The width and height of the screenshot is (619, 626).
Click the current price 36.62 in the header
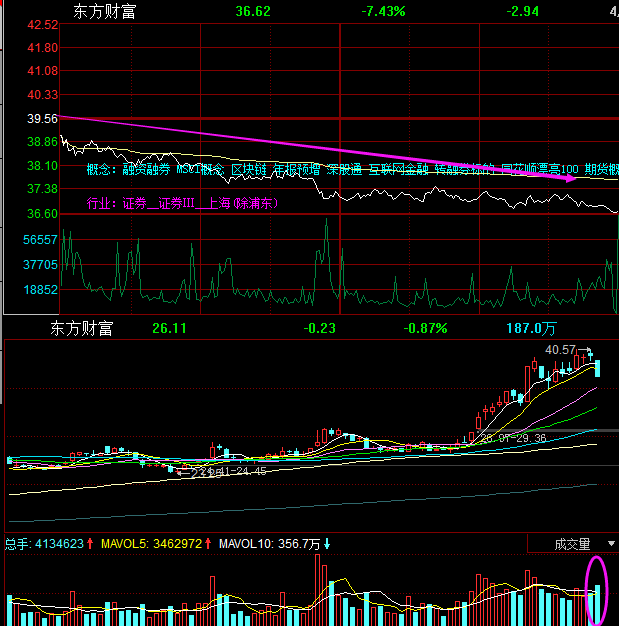point(253,11)
